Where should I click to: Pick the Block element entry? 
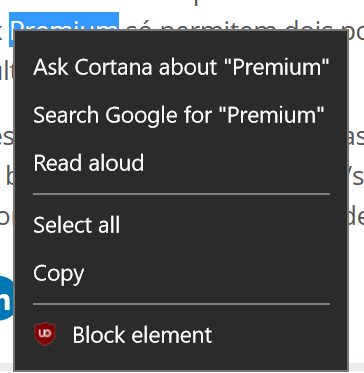coord(181,335)
